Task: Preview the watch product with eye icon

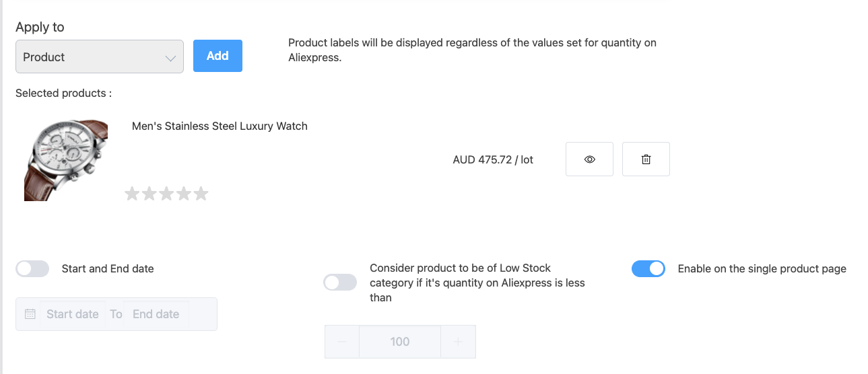Action: click(x=589, y=159)
